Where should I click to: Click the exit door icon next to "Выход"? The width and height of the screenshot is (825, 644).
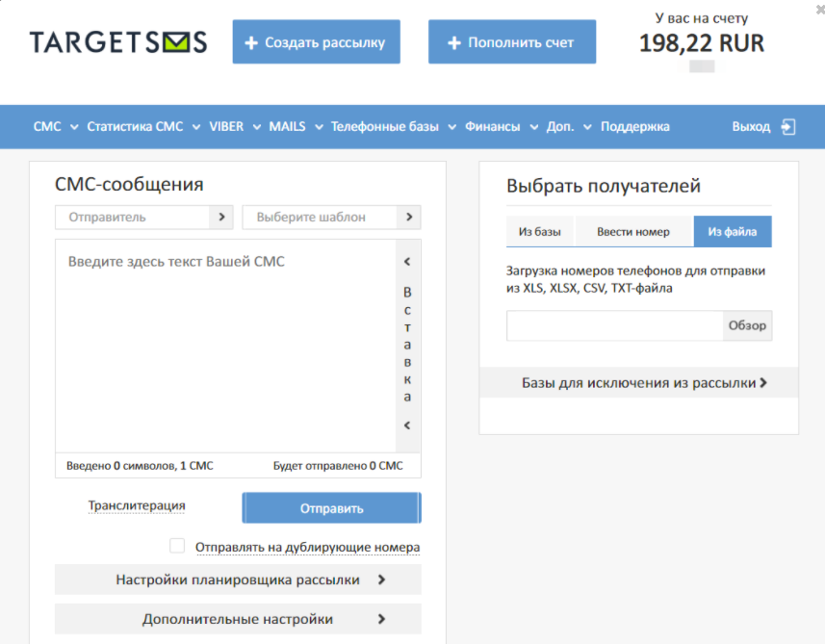coord(787,126)
